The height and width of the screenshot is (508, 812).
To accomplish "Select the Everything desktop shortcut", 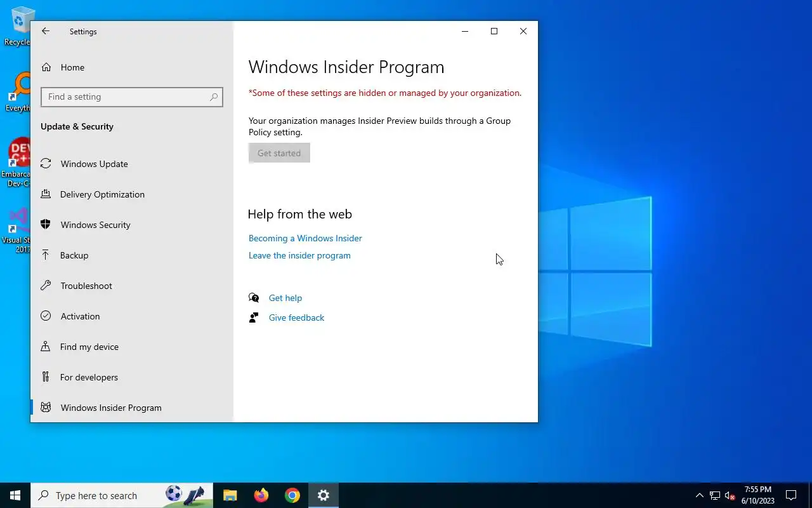I will (x=16, y=93).
